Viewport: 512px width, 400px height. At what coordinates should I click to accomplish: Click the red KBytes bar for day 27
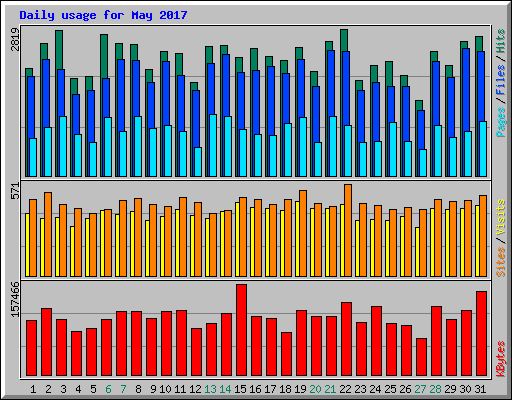point(421,357)
